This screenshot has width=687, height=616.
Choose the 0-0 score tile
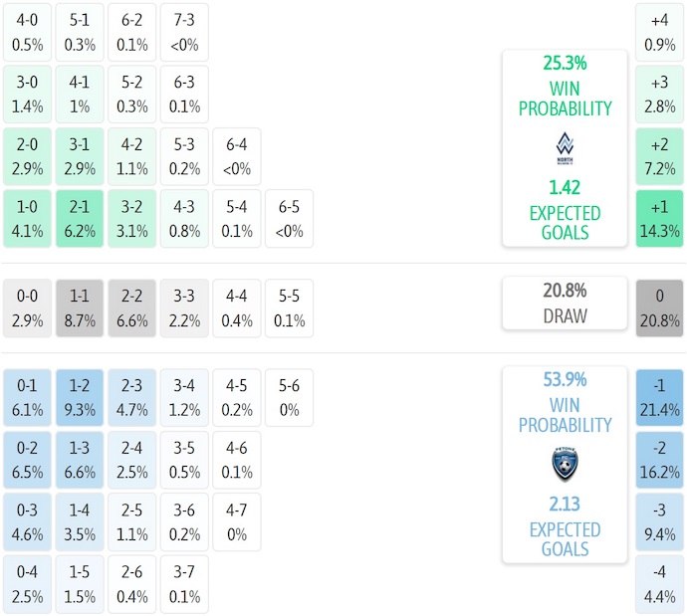pos(28,308)
